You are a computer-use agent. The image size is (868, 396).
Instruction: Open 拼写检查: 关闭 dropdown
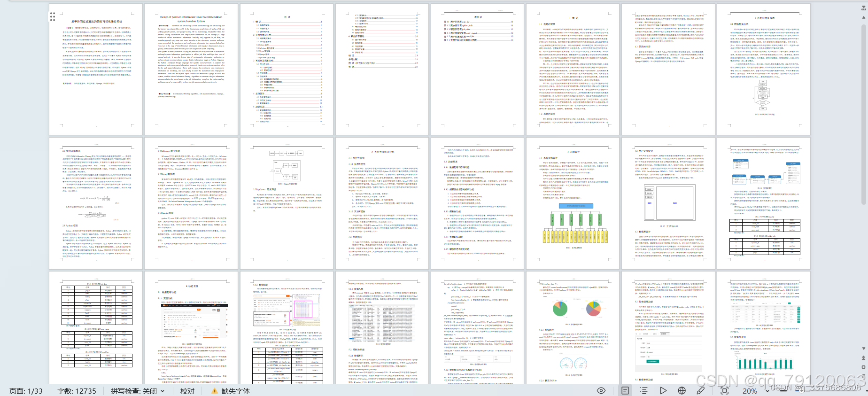point(138,391)
